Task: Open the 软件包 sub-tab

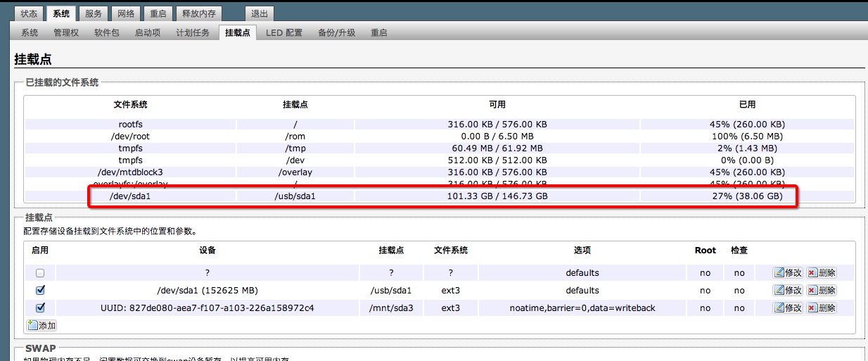Action: point(107,32)
